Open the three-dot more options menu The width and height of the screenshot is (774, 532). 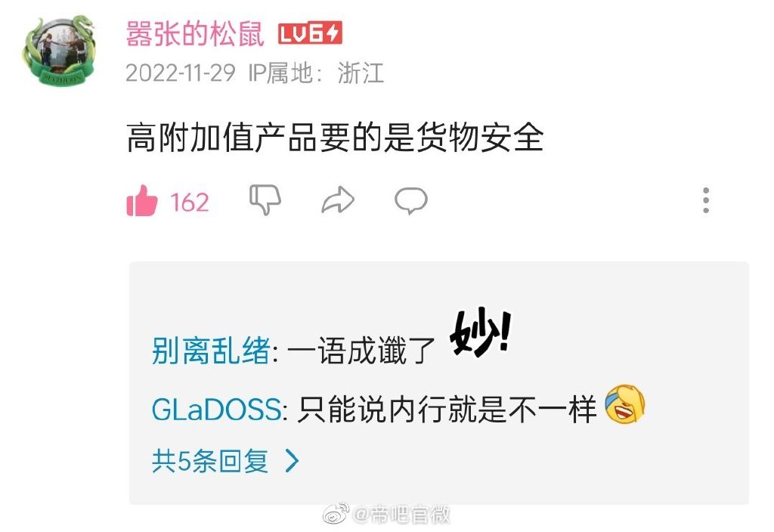[x=706, y=200]
